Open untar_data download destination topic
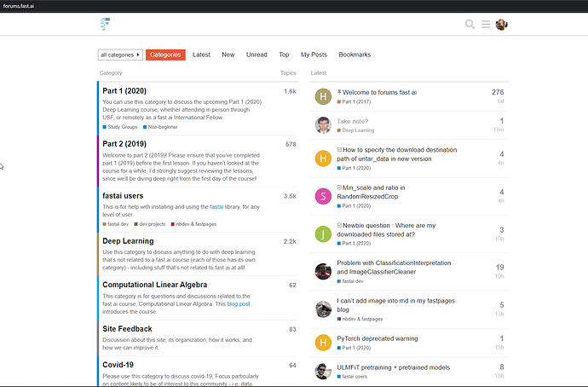Viewport: 588px width, 387px height. pos(397,154)
